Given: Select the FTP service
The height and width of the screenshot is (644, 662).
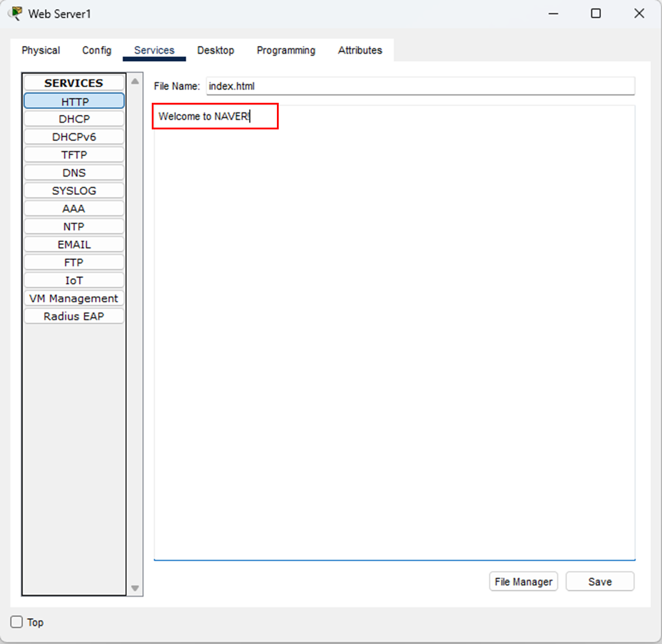Looking at the screenshot, I should 74,262.
